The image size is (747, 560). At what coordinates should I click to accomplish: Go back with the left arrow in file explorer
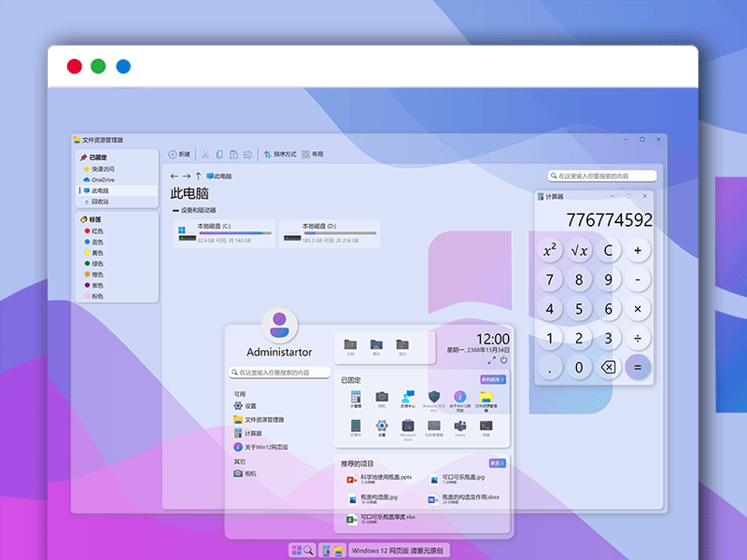(x=175, y=176)
